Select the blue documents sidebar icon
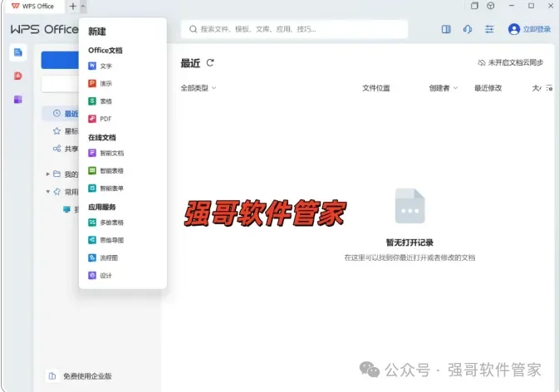 point(17,53)
